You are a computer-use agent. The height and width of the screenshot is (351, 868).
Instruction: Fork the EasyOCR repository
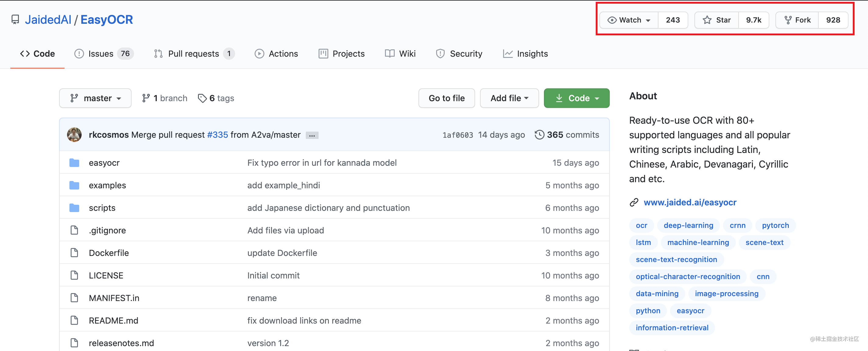797,20
